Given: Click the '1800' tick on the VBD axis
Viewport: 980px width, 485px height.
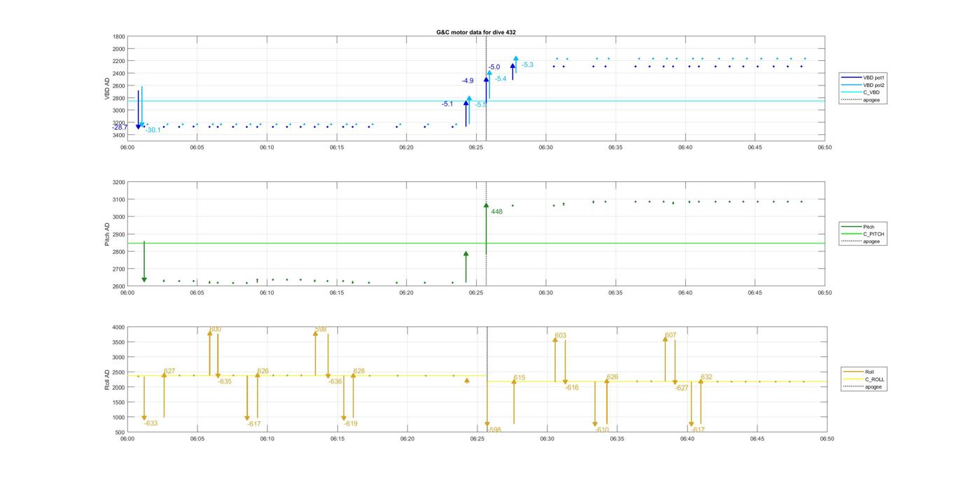Looking at the screenshot, I should point(119,36).
